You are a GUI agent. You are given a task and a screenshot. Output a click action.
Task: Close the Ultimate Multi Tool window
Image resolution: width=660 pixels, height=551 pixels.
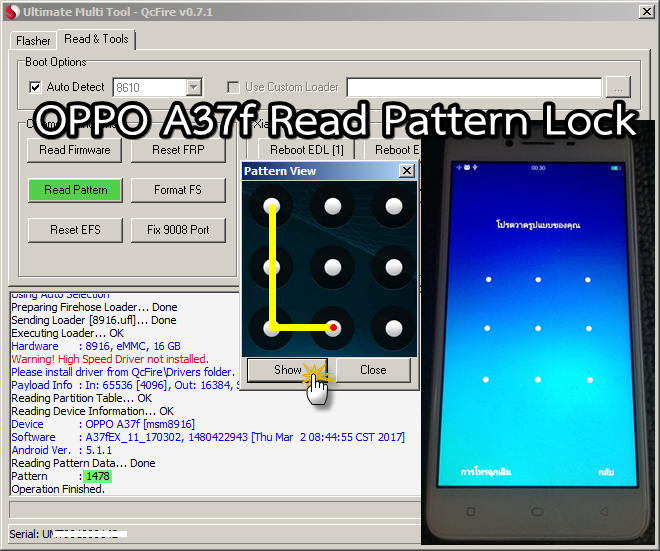(x=646, y=11)
